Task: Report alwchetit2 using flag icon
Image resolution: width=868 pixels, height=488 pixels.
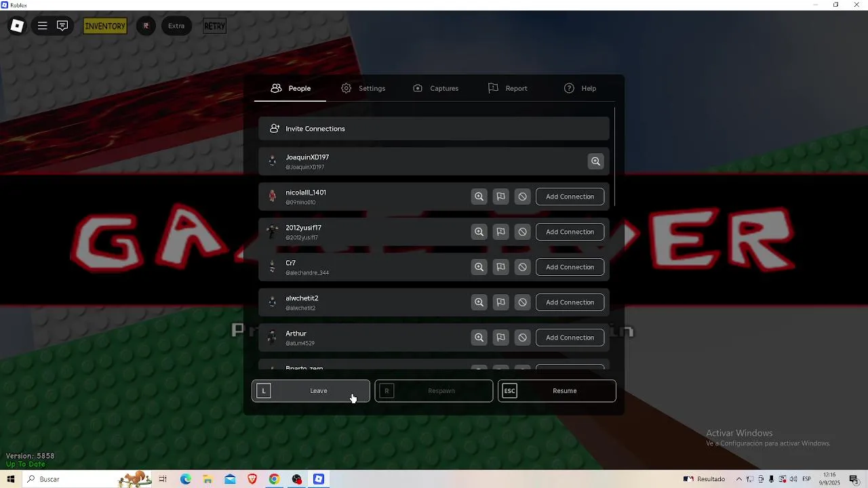Action: (500, 302)
